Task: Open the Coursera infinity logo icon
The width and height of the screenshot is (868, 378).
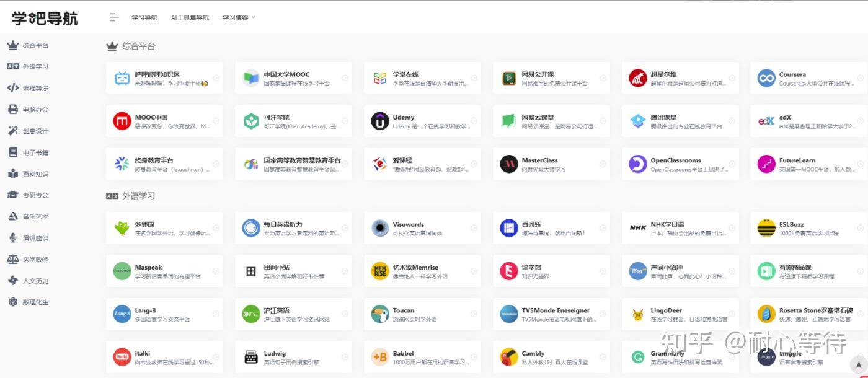Action: (766, 78)
